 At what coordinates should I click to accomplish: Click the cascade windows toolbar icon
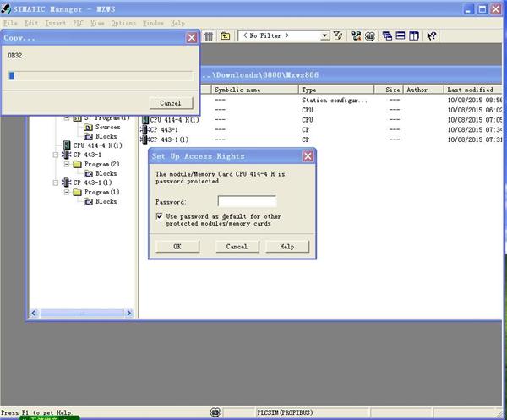pos(387,35)
